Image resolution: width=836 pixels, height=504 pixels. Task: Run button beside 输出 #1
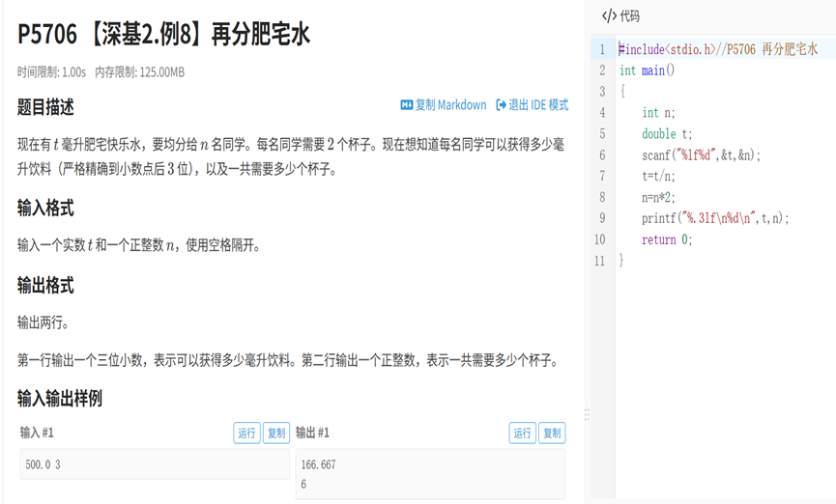523,434
